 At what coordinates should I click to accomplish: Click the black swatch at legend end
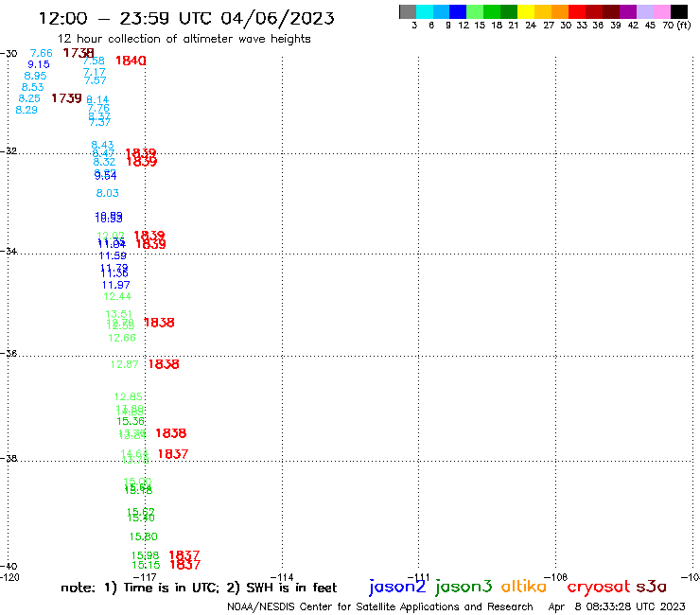click(x=678, y=11)
